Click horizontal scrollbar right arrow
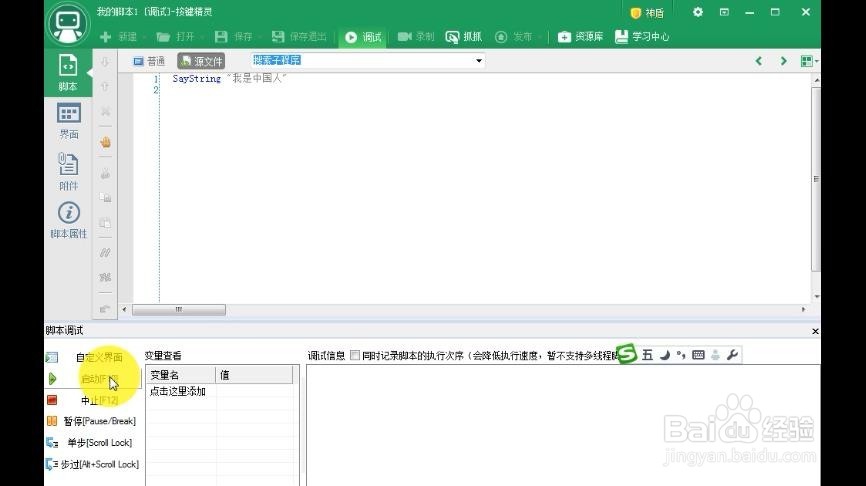This screenshot has height=486, width=866. tap(803, 310)
